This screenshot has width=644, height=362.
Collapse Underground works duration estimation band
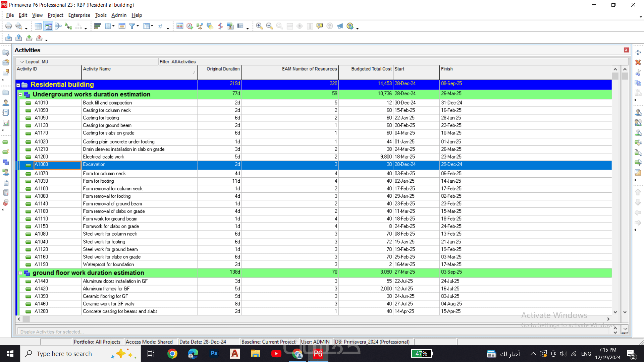20,95
